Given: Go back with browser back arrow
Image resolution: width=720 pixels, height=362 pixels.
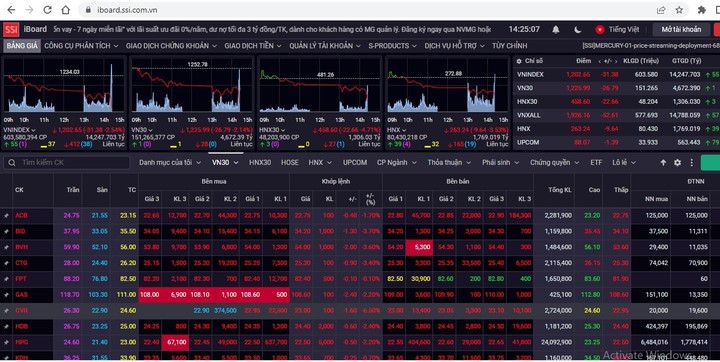Looking at the screenshot, I should click(x=11, y=10).
